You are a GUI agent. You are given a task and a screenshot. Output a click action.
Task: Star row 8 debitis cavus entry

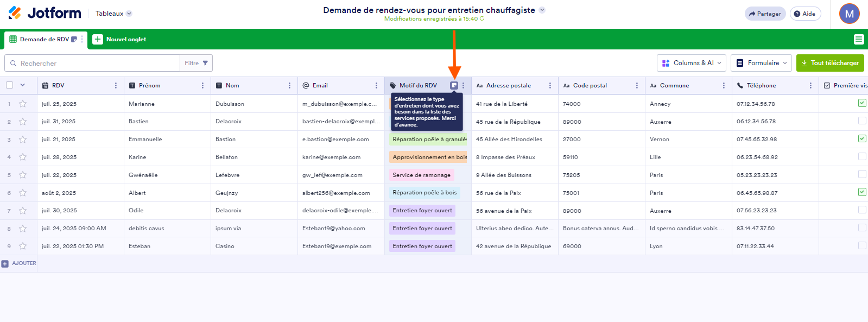23,229
